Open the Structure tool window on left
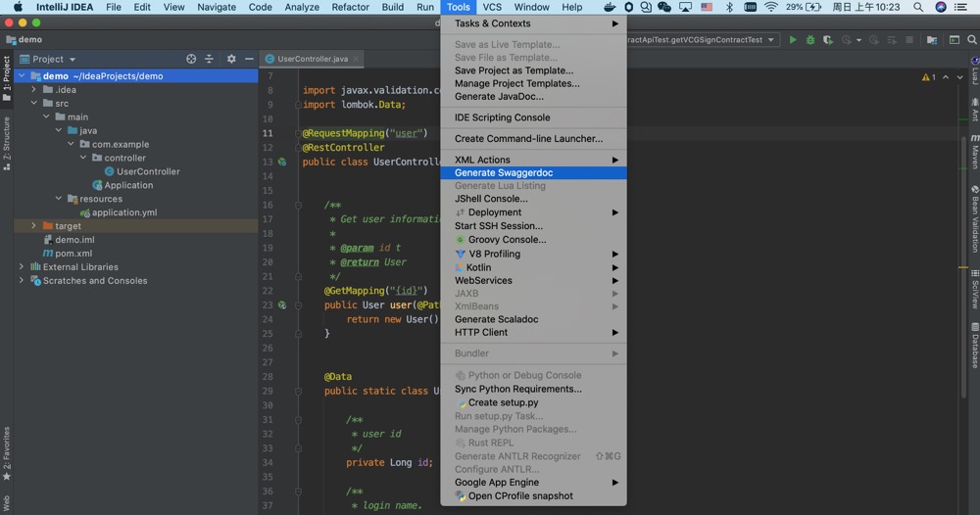 (x=6, y=144)
